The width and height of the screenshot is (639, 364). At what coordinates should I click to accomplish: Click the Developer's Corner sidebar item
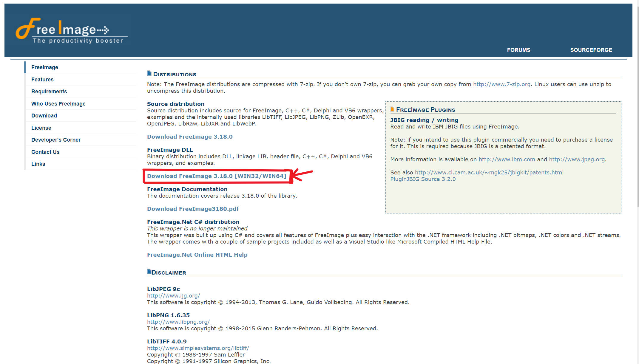pyautogui.click(x=56, y=140)
